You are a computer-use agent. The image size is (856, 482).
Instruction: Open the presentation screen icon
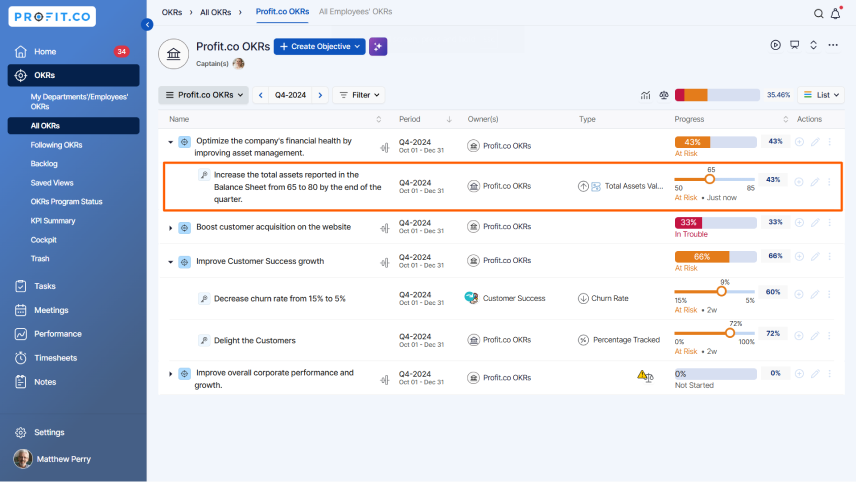794,45
